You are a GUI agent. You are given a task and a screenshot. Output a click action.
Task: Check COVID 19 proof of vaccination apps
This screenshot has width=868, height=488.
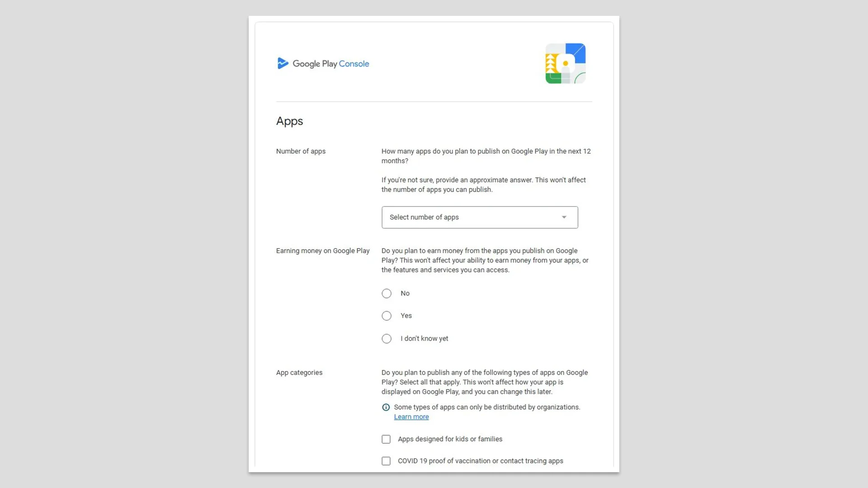pos(386,461)
